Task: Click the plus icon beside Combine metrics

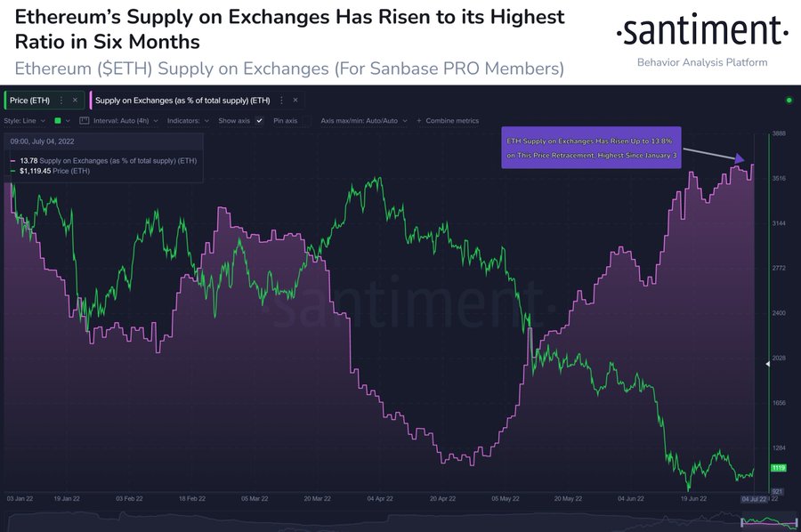Action: click(x=419, y=121)
